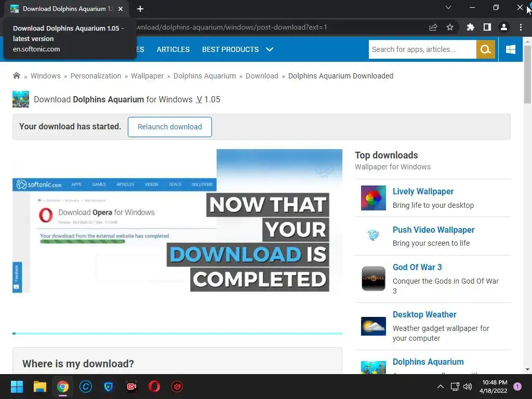
Task: Open Push Video Wallpaper icon
Action: [373, 235]
